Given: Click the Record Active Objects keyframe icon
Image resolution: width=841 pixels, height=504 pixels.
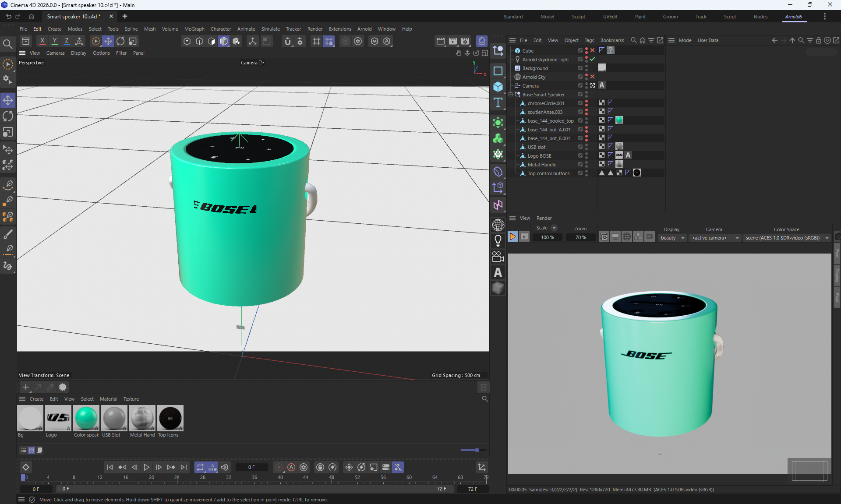Looking at the screenshot, I should click(x=279, y=467).
